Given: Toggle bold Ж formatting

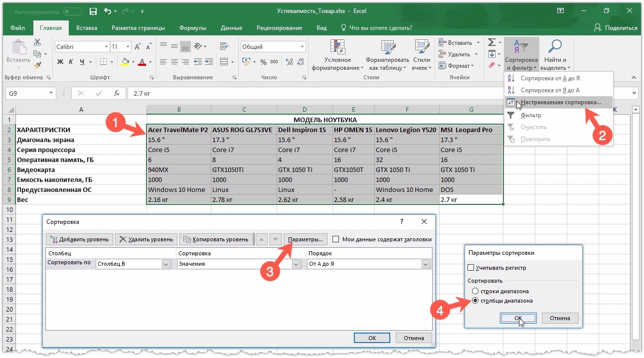Looking at the screenshot, I should tap(60, 62).
